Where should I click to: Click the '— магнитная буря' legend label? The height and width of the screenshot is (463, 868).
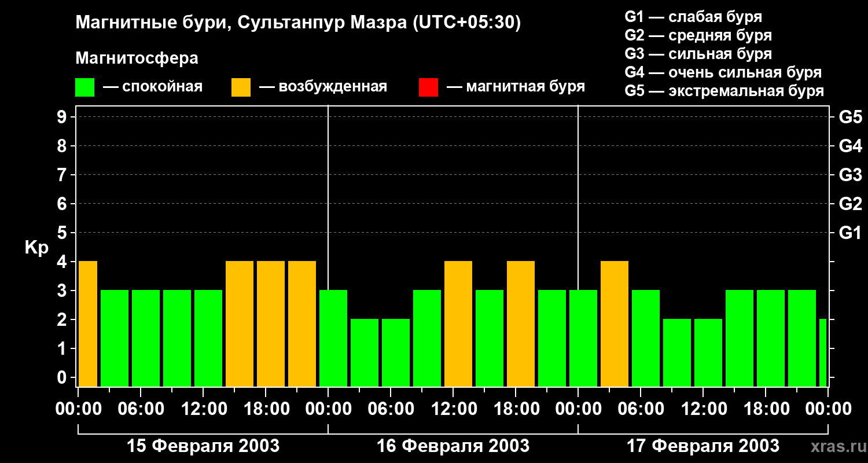click(x=516, y=87)
